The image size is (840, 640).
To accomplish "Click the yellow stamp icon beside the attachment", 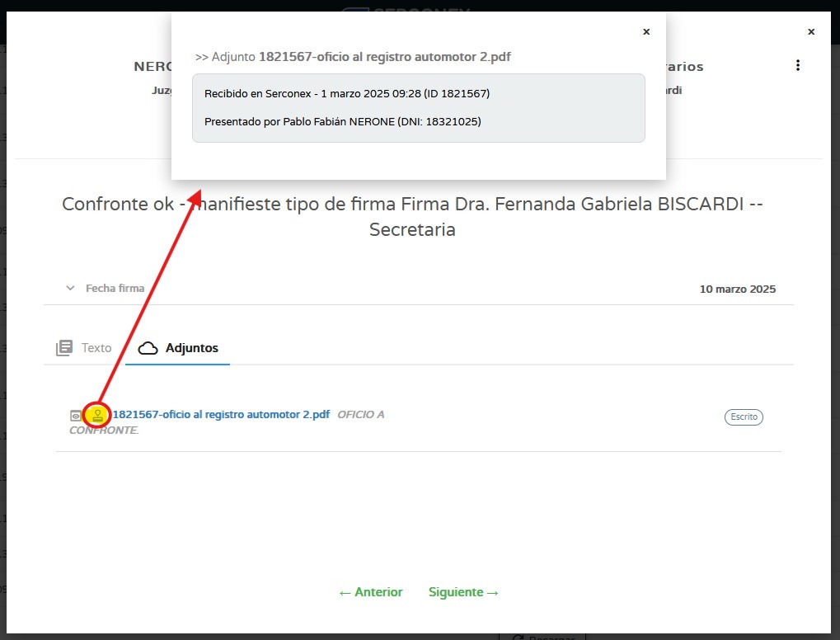I will 98,415.
